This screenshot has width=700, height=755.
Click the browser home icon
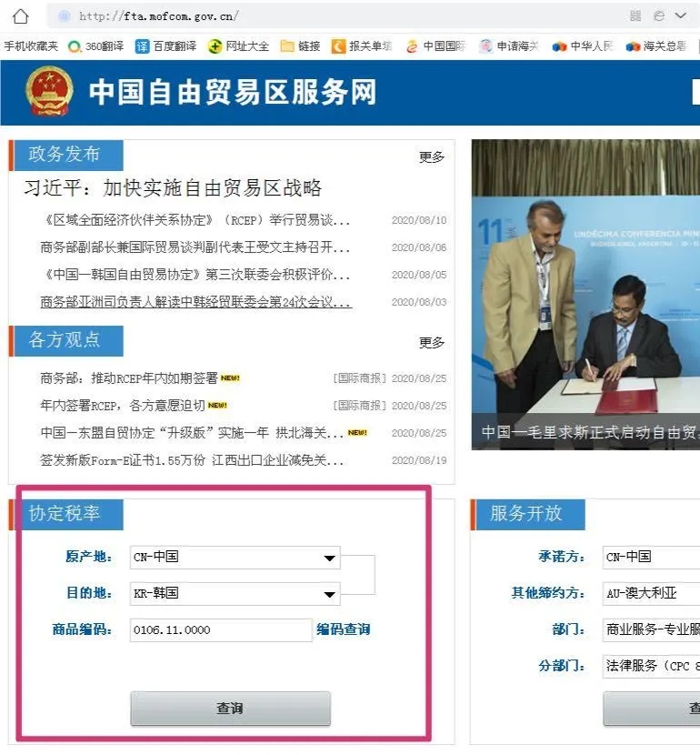(x=20, y=16)
